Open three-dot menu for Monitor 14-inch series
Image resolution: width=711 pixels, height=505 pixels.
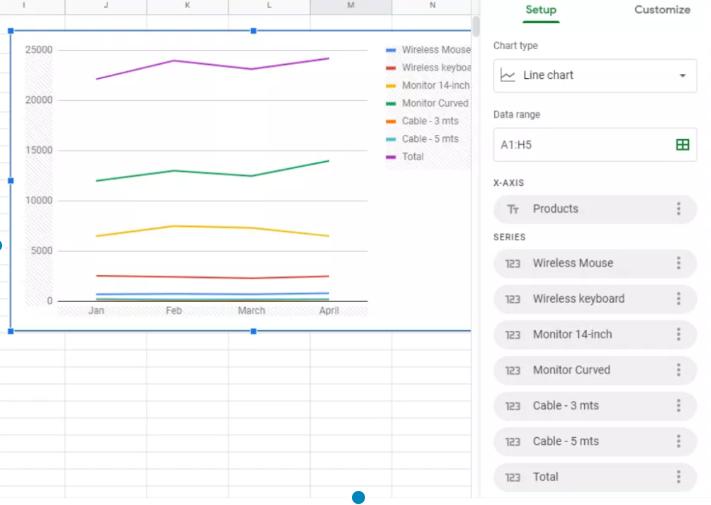[678, 334]
